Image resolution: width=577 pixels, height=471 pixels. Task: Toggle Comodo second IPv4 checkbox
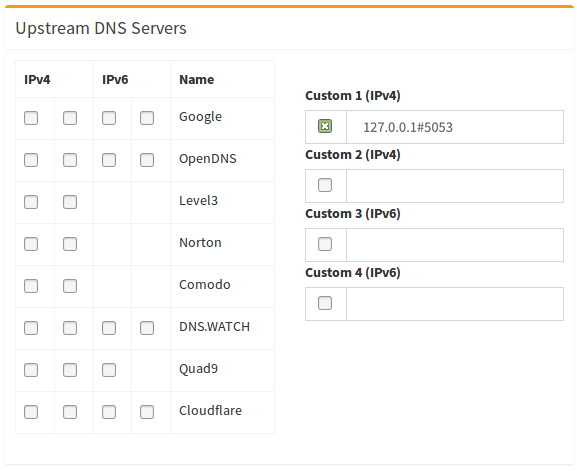point(70,286)
